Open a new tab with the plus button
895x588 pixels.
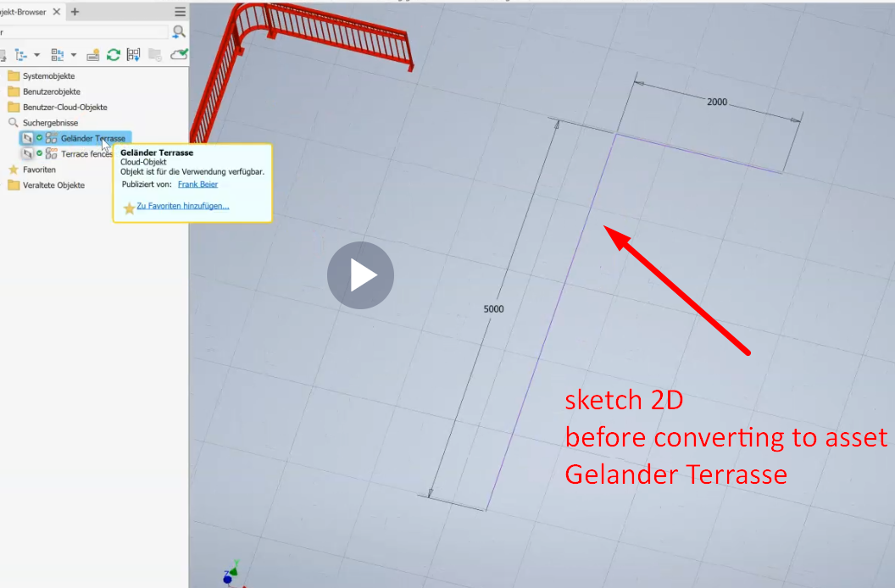(75, 12)
